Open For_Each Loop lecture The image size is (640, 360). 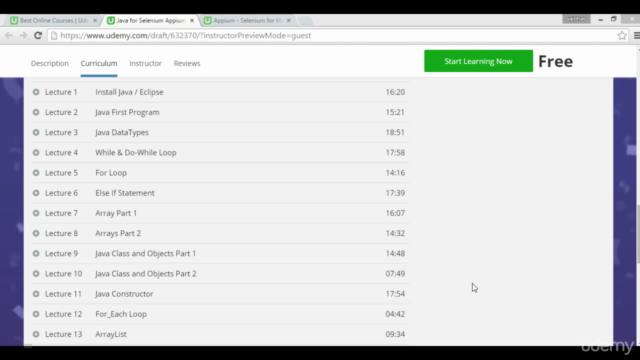coord(121,314)
